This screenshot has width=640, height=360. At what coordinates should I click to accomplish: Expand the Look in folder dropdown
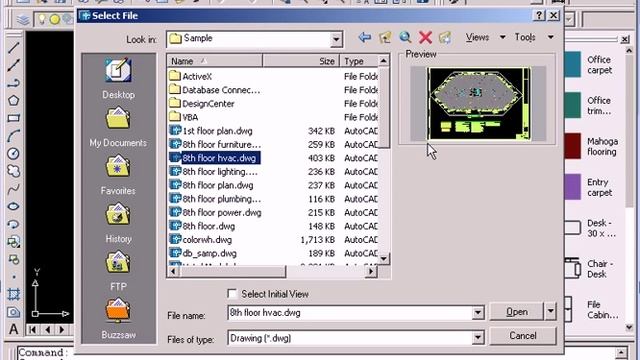click(x=336, y=40)
